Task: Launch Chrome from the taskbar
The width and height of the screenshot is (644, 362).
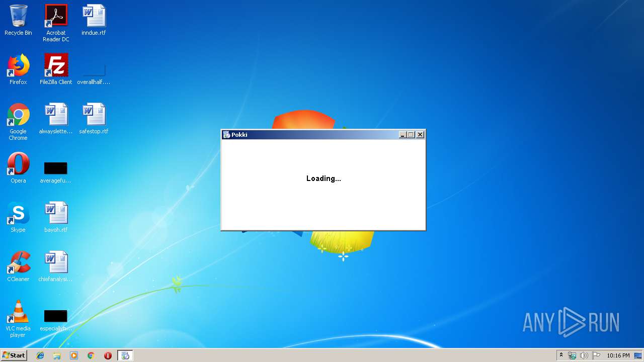Action: [x=91, y=355]
